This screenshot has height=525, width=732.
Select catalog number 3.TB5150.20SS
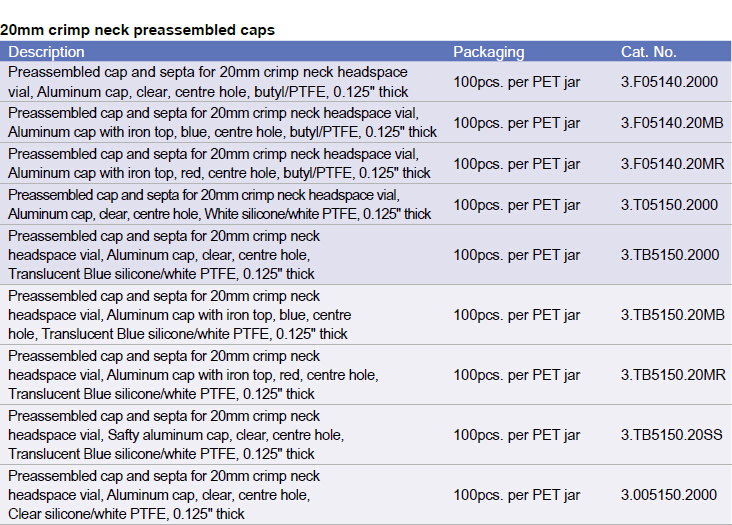pos(672,435)
